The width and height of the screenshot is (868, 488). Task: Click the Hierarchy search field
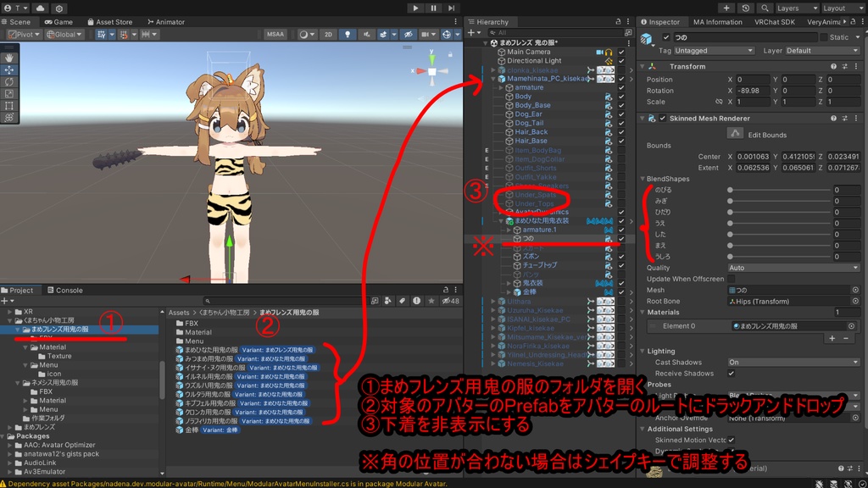click(555, 33)
